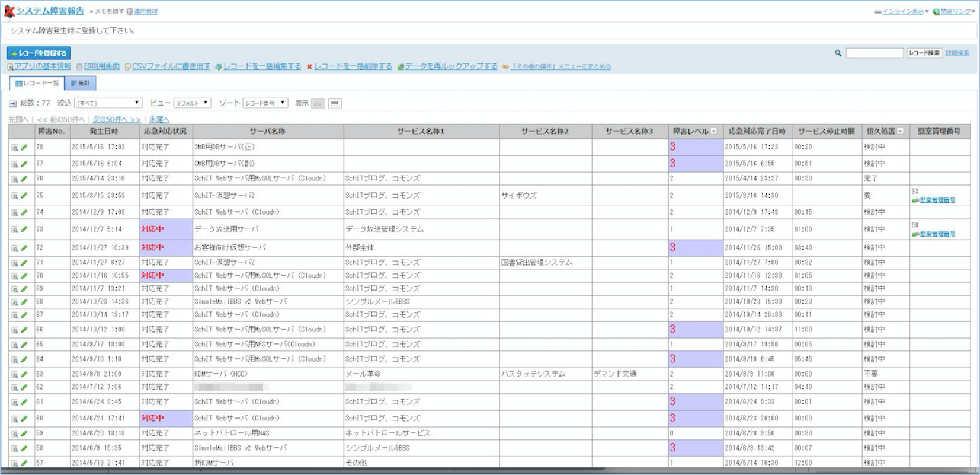The width and height of the screenshot is (980, 475).
Task: Switch to the 集計 tab
Action: click(81, 84)
